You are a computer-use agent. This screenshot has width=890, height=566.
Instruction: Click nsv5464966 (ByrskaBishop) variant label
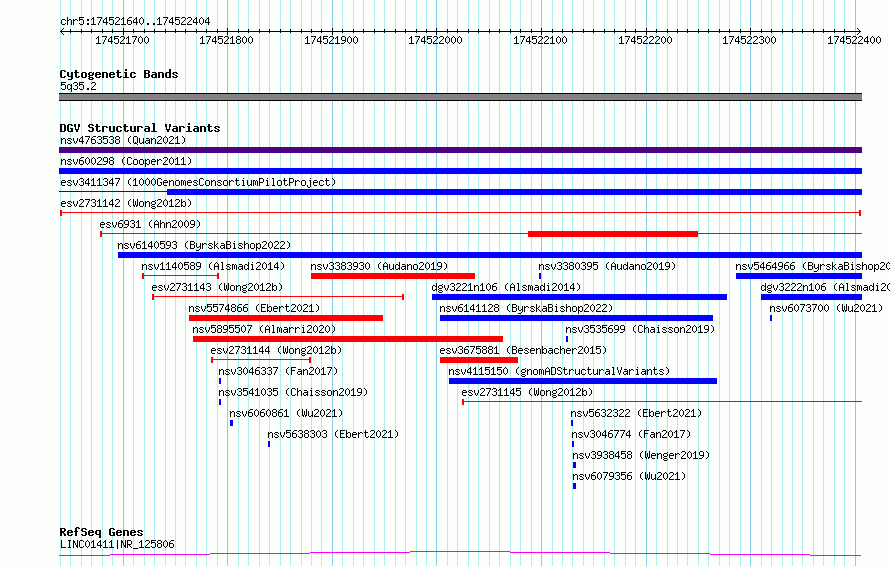tap(812, 266)
